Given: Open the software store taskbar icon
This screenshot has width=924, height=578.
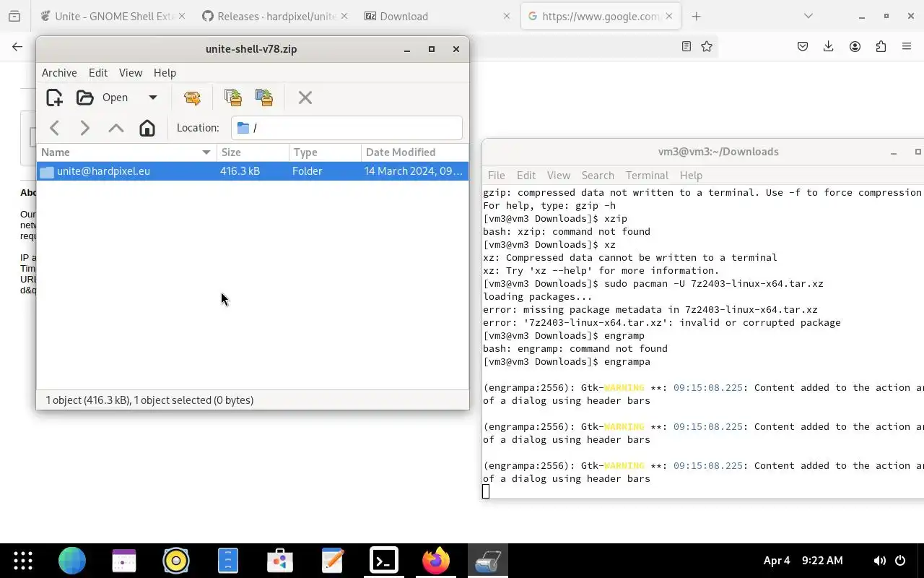Looking at the screenshot, I should [x=280, y=561].
